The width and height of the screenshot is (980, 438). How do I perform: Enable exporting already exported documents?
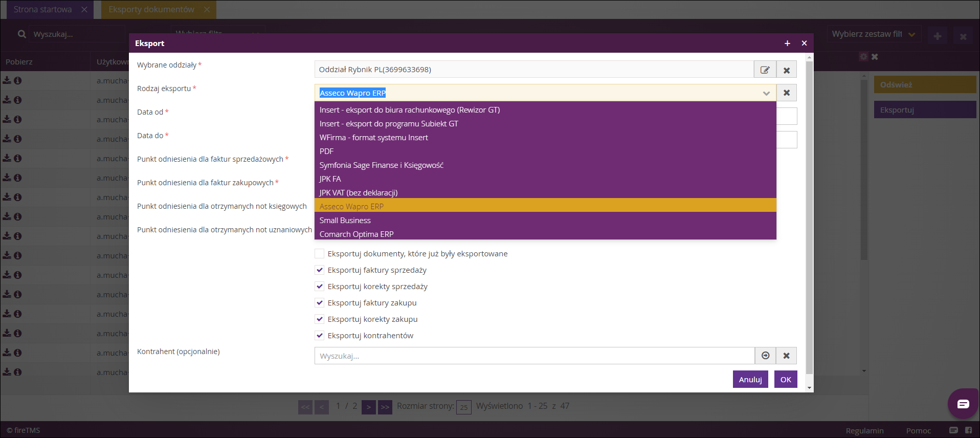point(319,253)
